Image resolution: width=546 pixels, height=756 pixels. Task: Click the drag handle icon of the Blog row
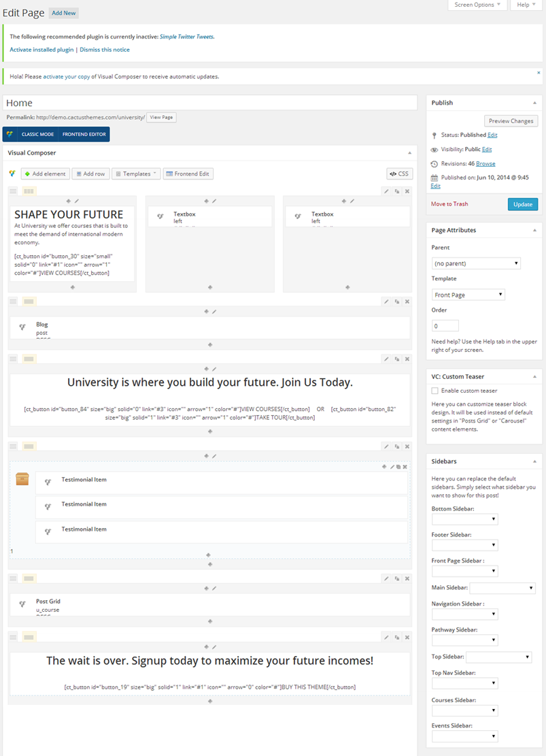(x=13, y=301)
